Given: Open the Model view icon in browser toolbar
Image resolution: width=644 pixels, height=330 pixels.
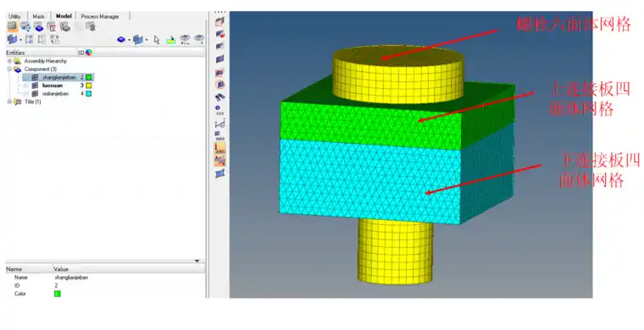Looking at the screenshot, I should pos(13,26).
